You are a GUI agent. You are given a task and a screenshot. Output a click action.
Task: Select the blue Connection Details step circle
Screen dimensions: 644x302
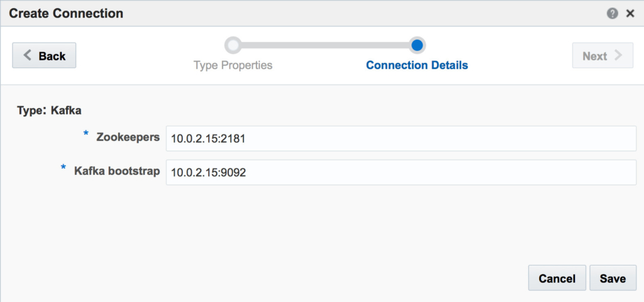(417, 45)
